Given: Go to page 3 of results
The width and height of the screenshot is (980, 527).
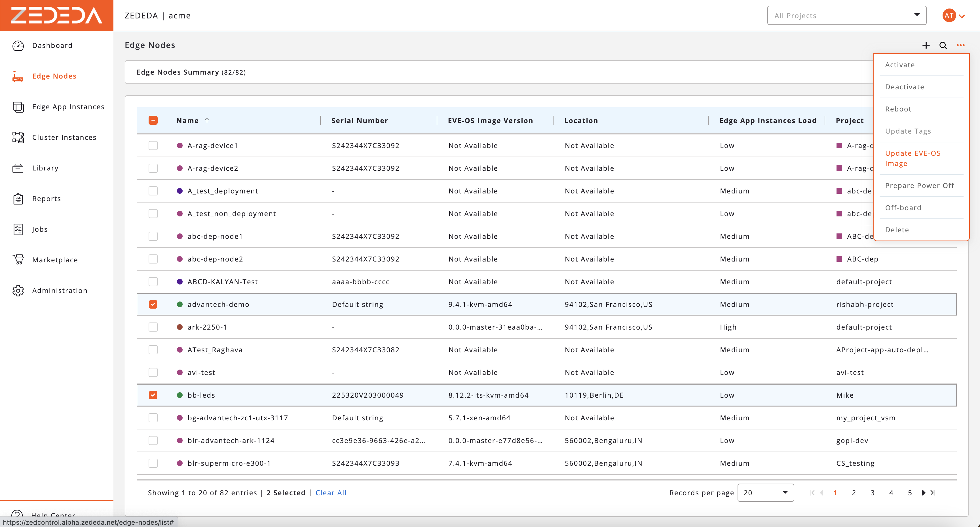Looking at the screenshot, I should click(872, 492).
